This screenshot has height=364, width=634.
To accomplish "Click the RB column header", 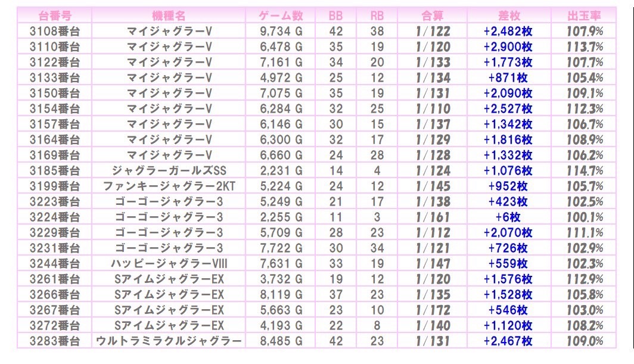I will click(x=377, y=15).
